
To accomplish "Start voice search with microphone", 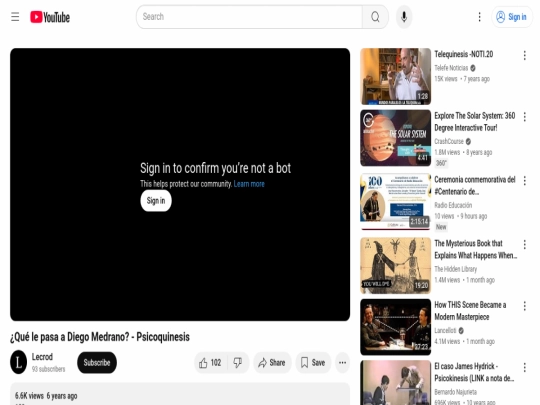I will coord(404,17).
